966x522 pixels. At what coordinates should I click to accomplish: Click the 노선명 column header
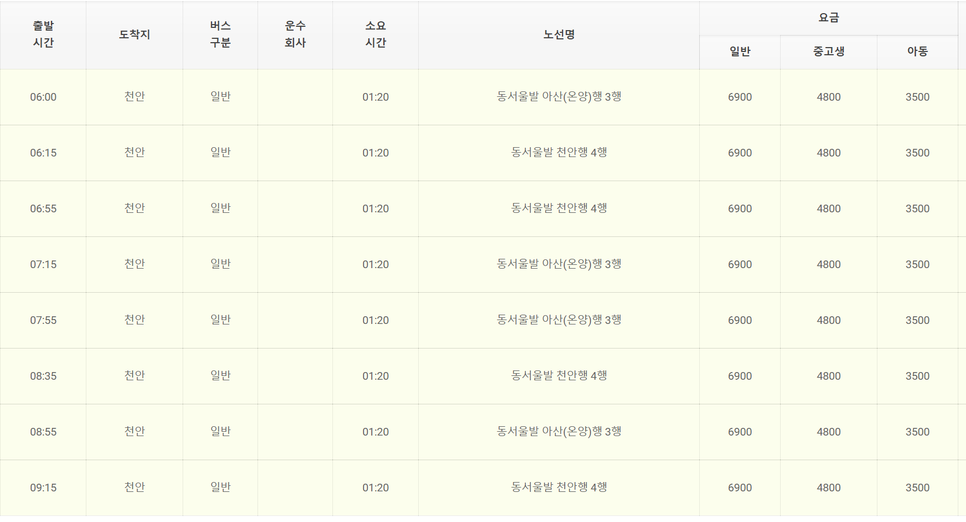(559, 35)
